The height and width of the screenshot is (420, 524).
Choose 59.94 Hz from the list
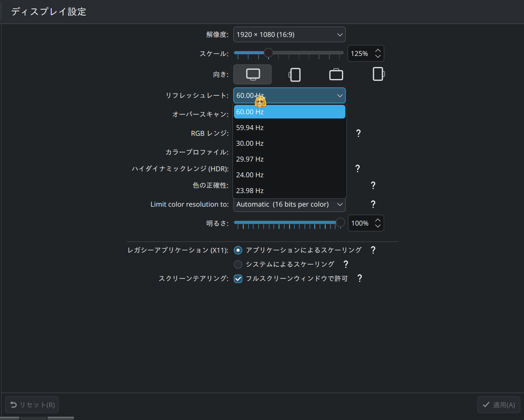(x=289, y=127)
